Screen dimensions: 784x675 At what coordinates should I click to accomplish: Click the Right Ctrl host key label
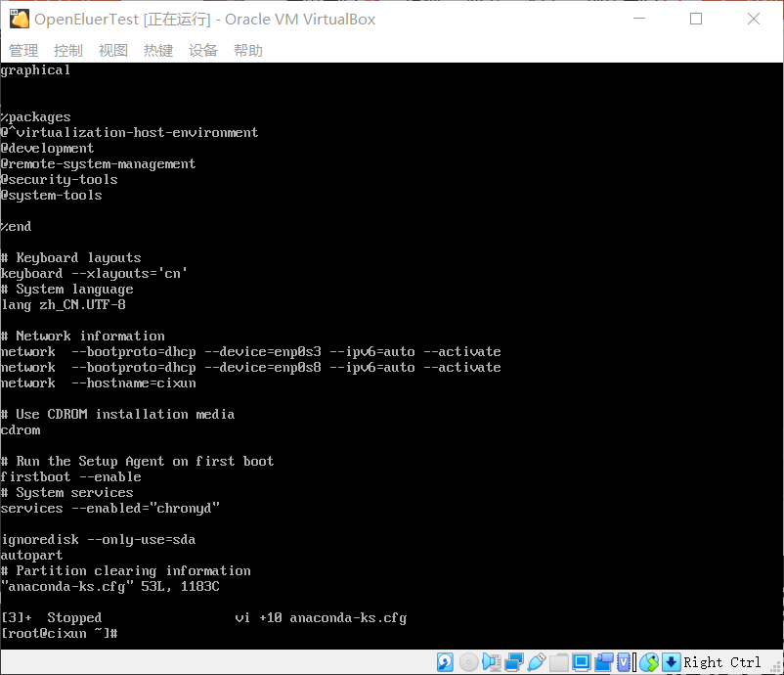click(721, 662)
